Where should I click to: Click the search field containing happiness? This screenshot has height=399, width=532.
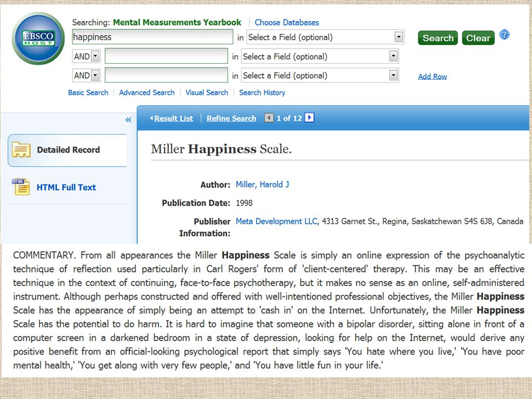coord(152,37)
